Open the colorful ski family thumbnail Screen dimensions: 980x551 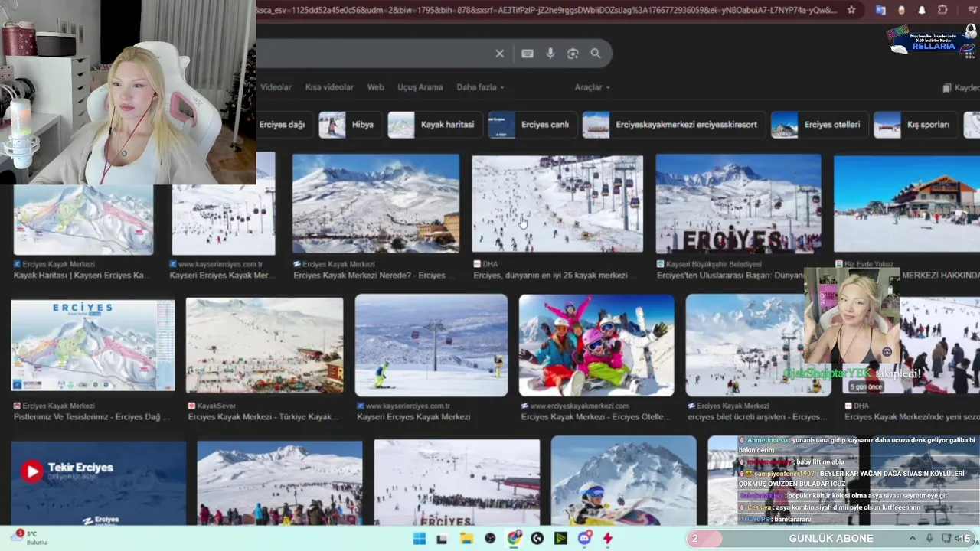596,345
